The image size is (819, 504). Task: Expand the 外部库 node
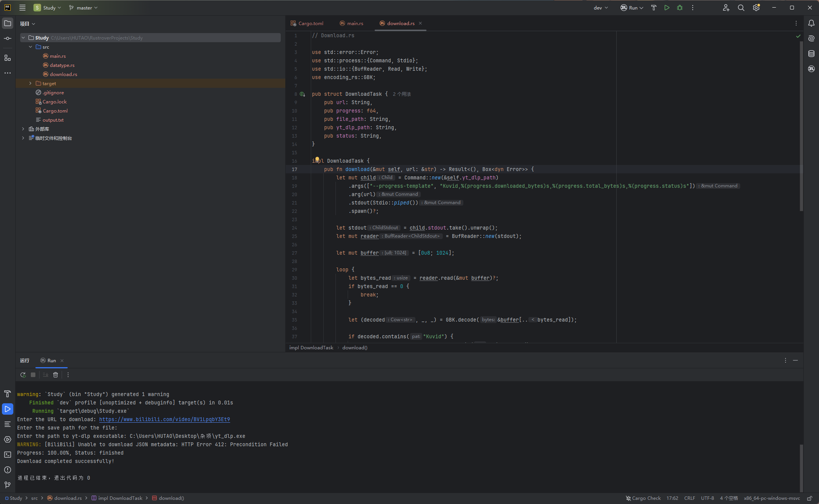(23, 129)
